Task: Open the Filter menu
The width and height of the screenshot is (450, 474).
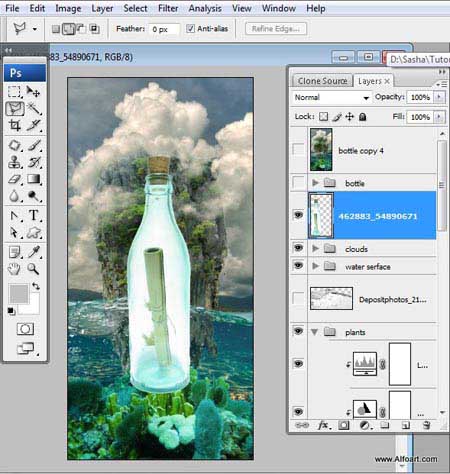Action: (x=168, y=8)
